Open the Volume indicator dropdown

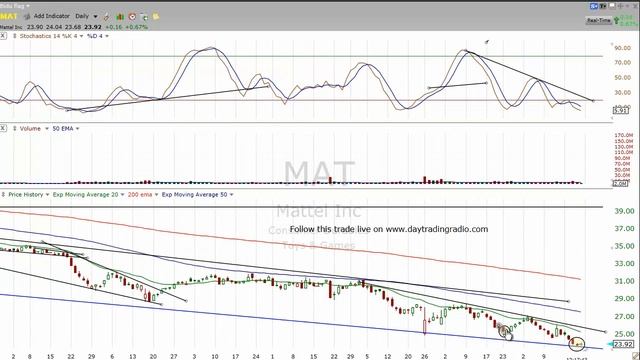[x=34, y=128]
